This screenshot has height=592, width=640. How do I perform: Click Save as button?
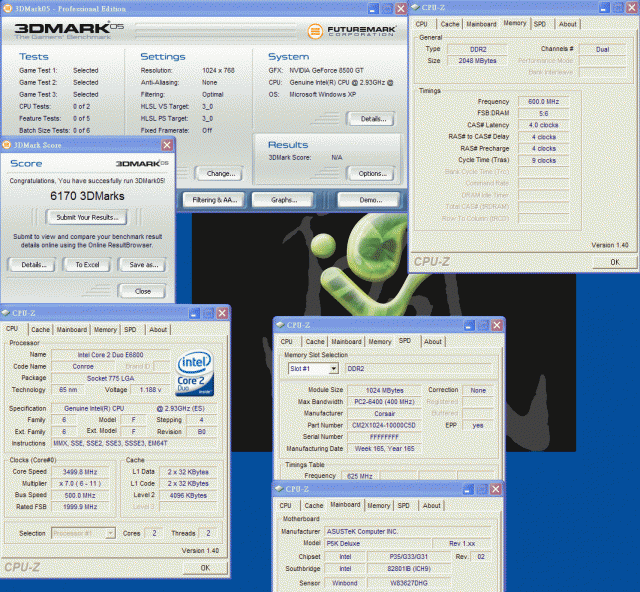pyautogui.click(x=143, y=265)
